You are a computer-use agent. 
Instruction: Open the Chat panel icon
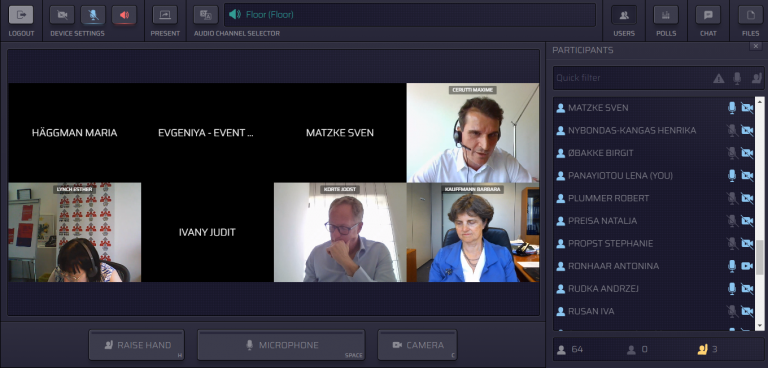click(x=708, y=15)
